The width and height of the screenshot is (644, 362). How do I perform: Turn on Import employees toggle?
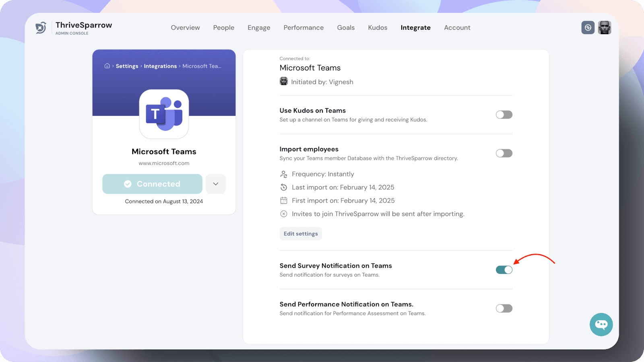[x=504, y=154]
